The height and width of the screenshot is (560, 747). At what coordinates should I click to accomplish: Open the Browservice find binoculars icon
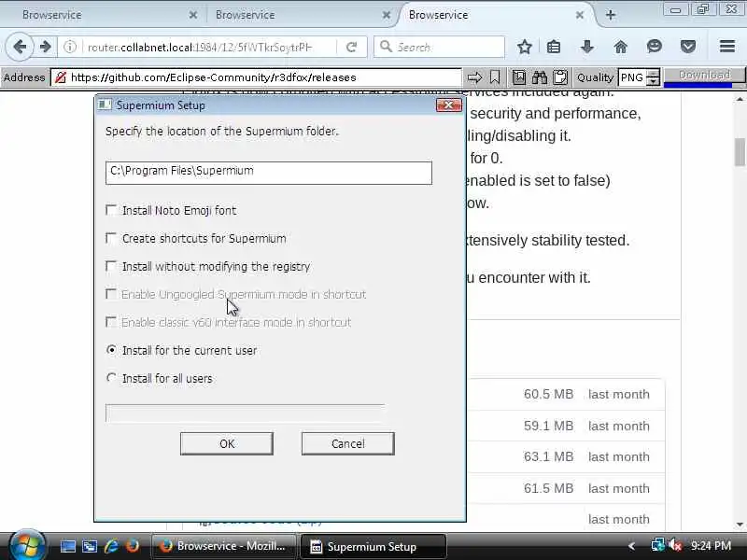[540, 77]
